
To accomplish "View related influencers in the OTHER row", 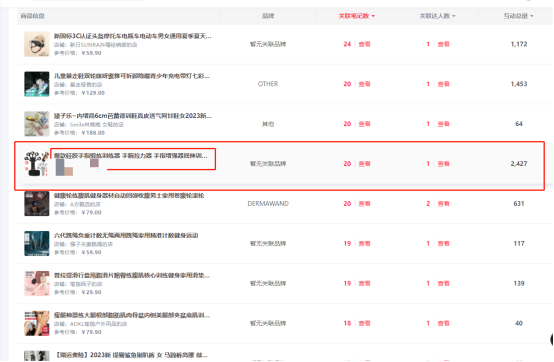I will tap(443, 84).
